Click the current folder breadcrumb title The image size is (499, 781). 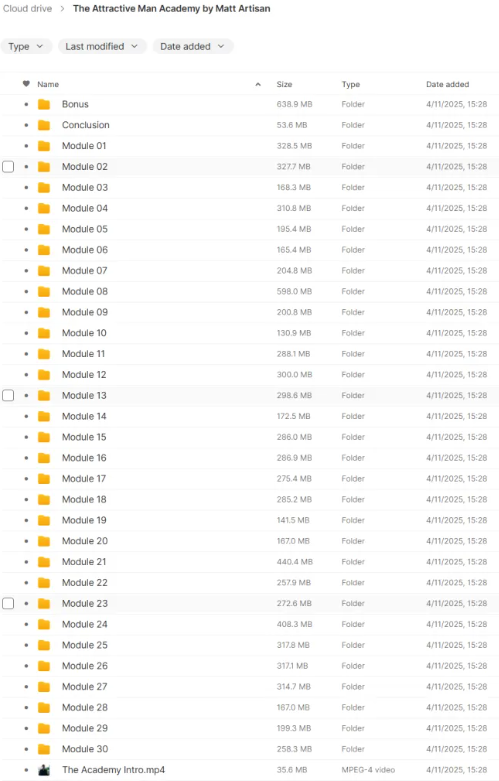pos(172,8)
